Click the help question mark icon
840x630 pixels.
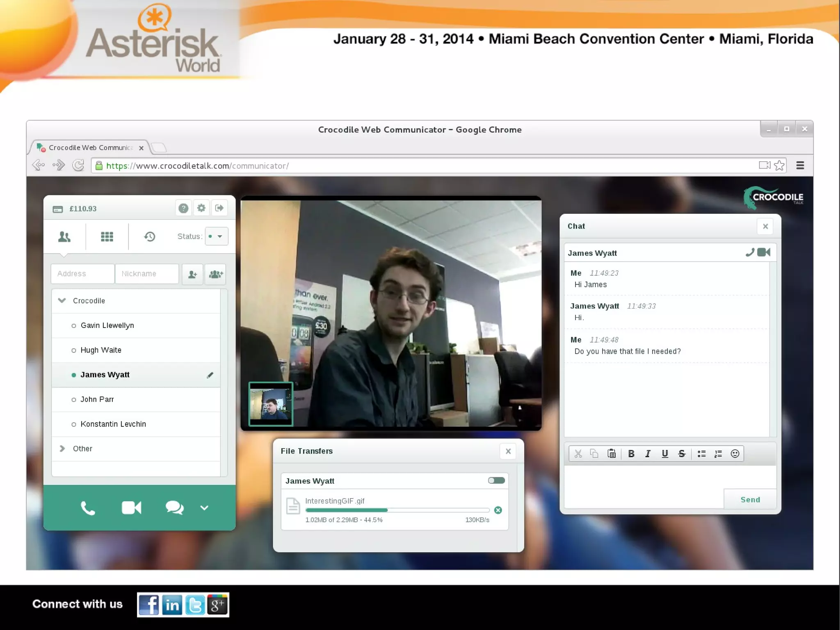[x=183, y=208]
